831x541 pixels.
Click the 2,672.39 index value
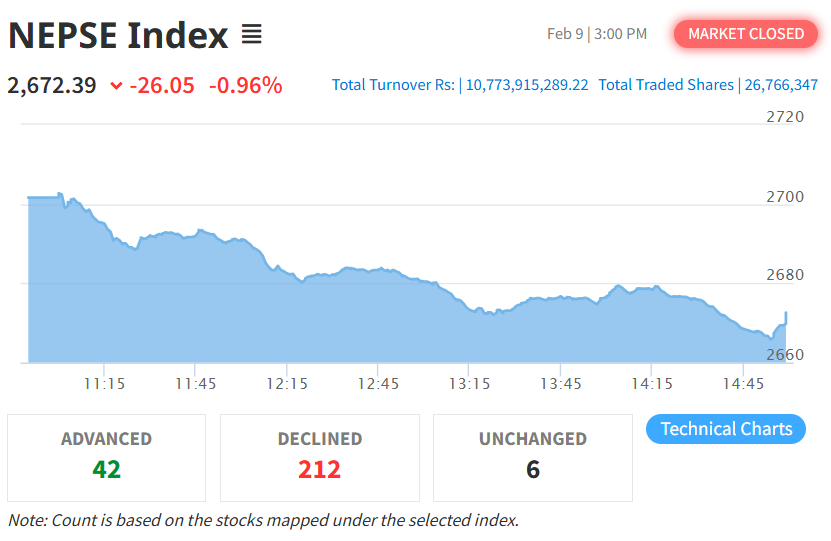pyautogui.click(x=52, y=85)
